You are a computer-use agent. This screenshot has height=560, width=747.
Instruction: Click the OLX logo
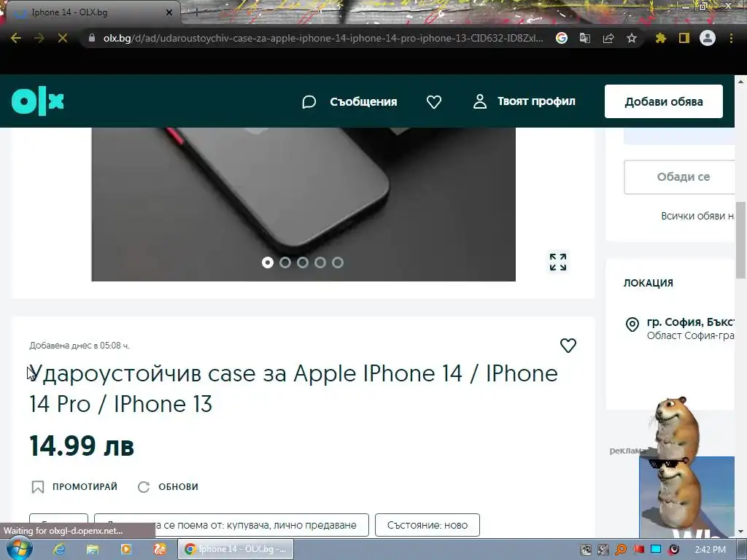38,101
